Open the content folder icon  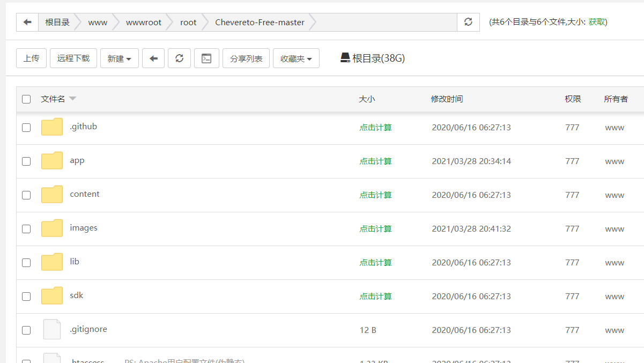pos(52,195)
